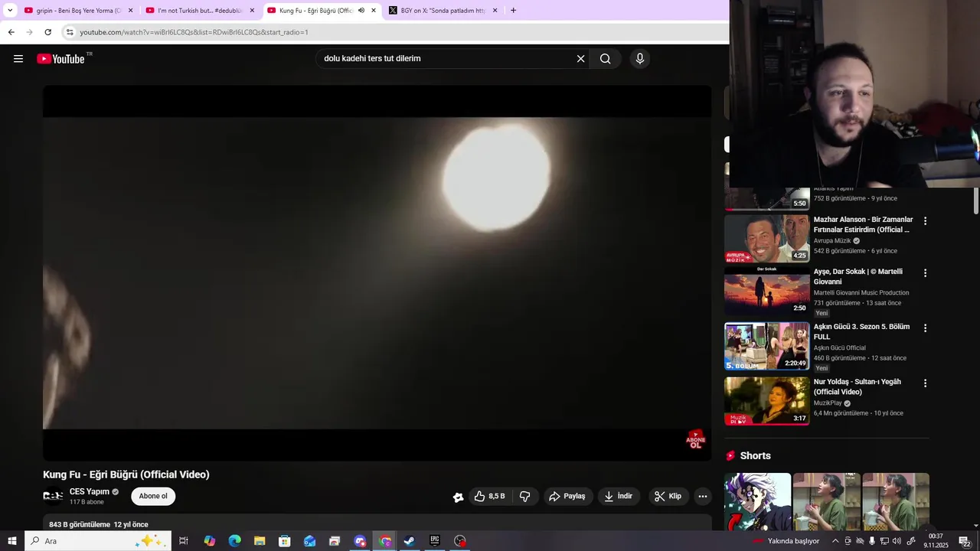This screenshot has width=980, height=551.
Task: Close the gripin browser tab
Action: (130, 11)
